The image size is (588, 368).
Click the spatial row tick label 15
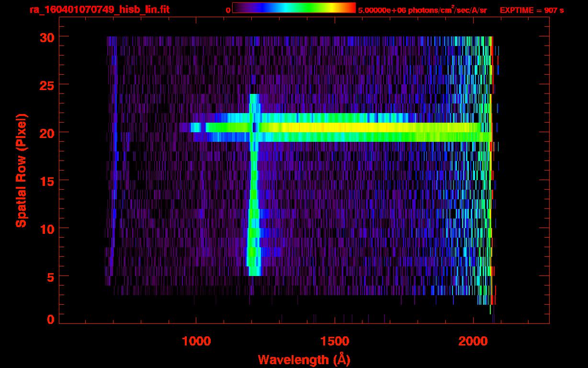pyautogui.click(x=47, y=181)
